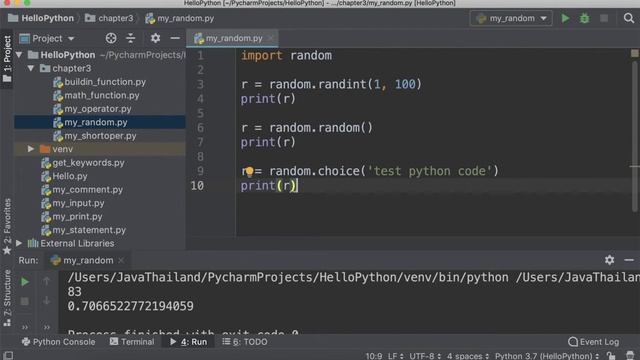Expand the venv folder
Viewport: 640px width, 360px height.
point(31,149)
